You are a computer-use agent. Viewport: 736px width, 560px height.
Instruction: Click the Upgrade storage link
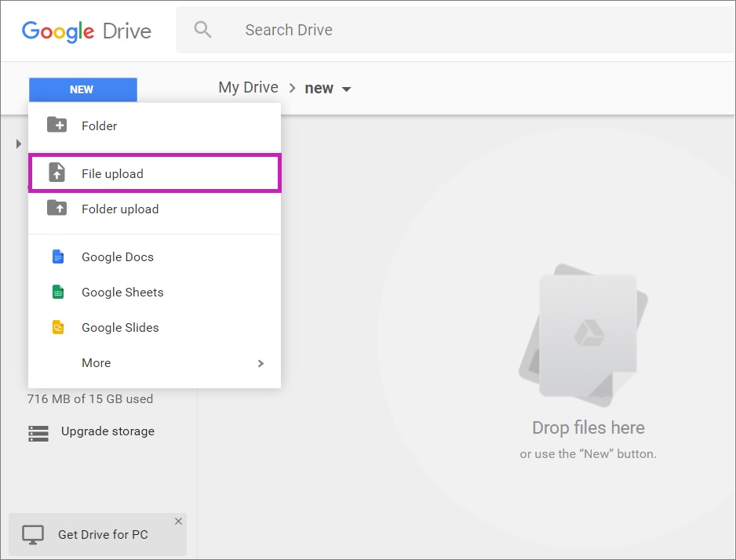(107, 431)
